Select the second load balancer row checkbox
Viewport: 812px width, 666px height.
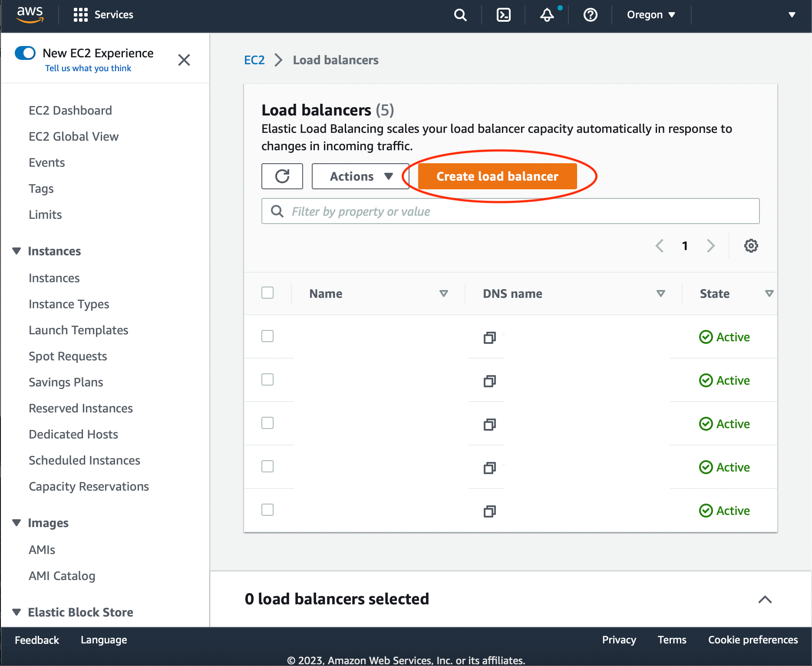[x=267, y=379]
